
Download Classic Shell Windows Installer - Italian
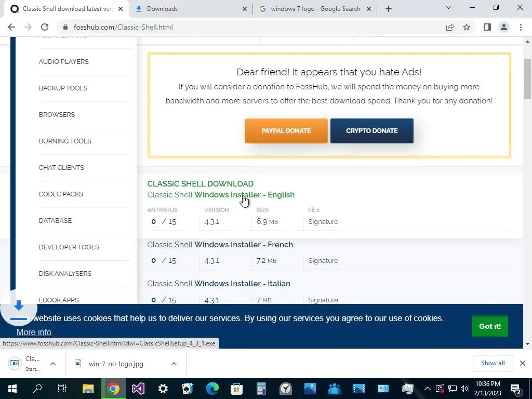tap(219, 284)
